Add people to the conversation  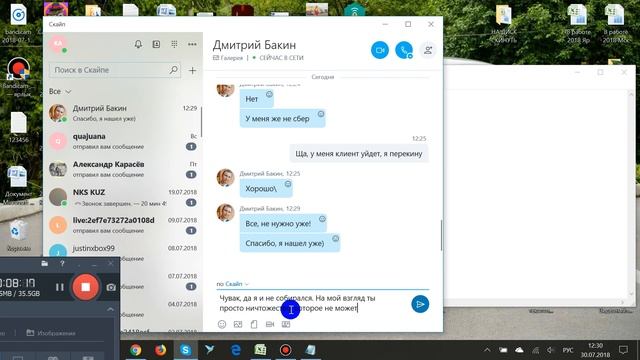coord(428,50)
